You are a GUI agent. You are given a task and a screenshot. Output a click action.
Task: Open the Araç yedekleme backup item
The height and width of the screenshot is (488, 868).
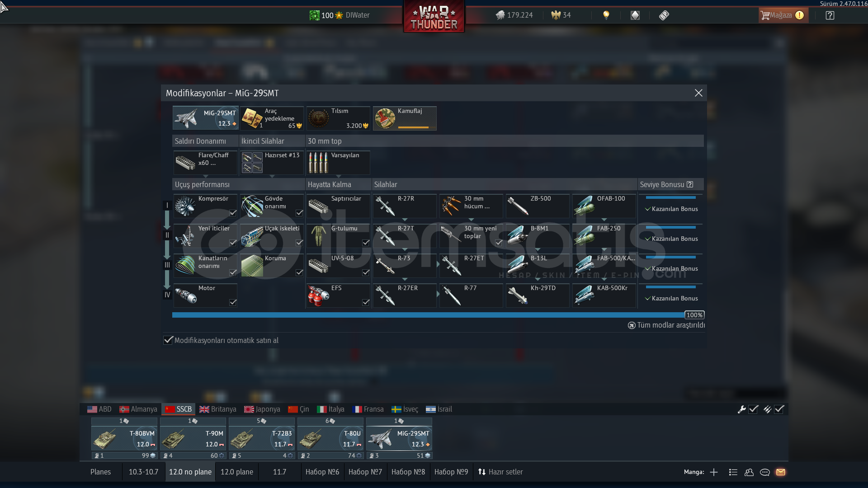pos(272,118)
